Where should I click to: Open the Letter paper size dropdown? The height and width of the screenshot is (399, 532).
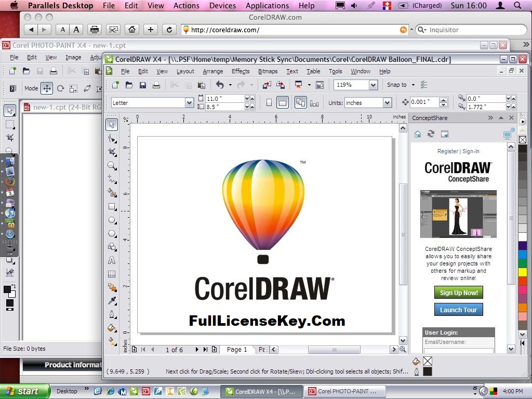[x=190, y=102]
